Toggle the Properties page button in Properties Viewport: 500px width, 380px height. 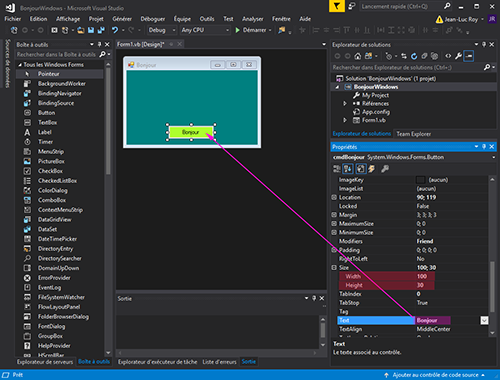361,169
